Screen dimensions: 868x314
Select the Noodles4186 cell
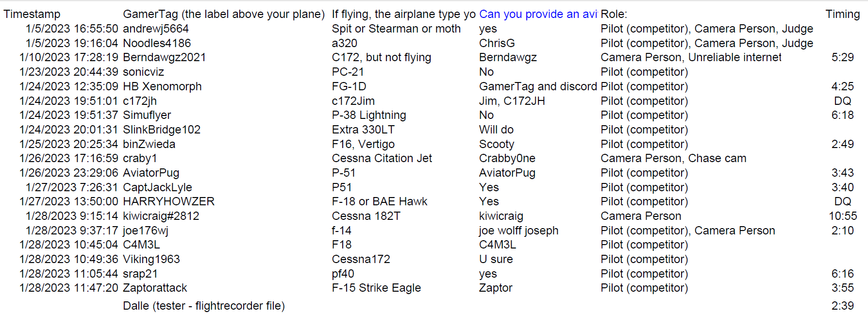click(157, 43)
